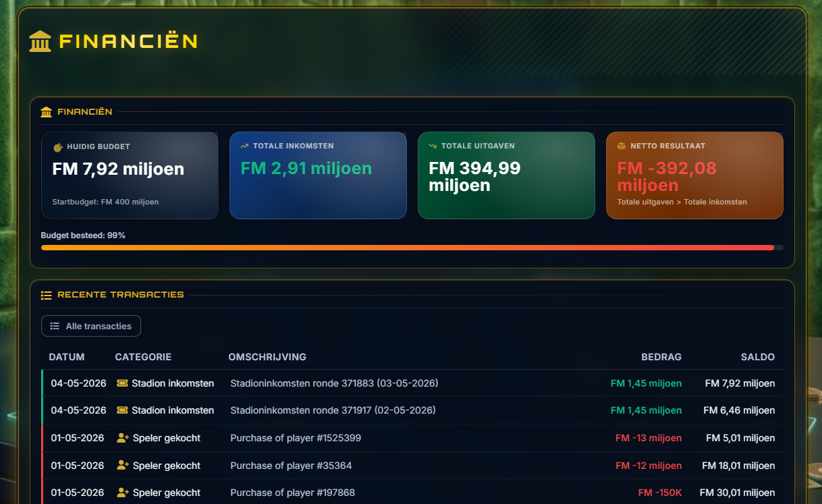Click the player-add icon for player #1525399
This screenshot has width=822, height=504.
pos(123,438)
